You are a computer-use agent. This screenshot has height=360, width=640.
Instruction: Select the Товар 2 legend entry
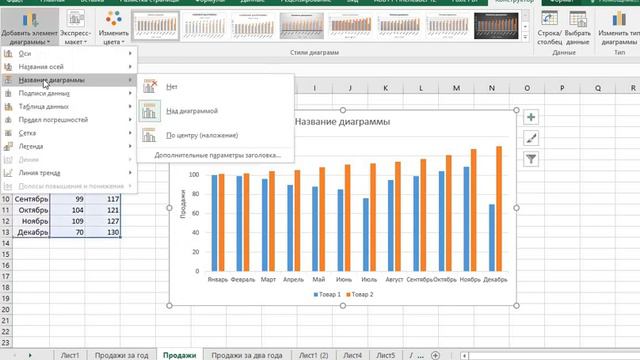coord(360,294)
